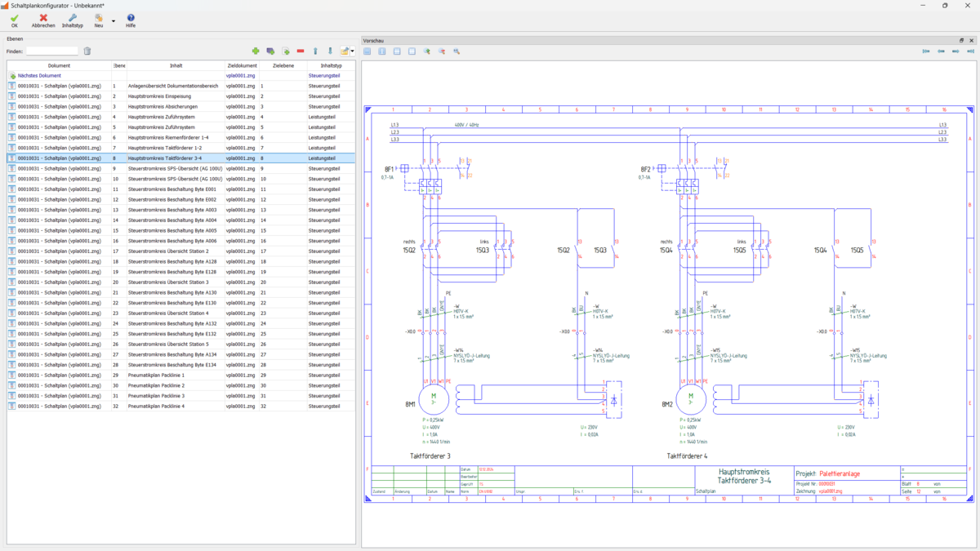
Task: Expand the edit icon dropdown above the table
Action: point(353,51)
